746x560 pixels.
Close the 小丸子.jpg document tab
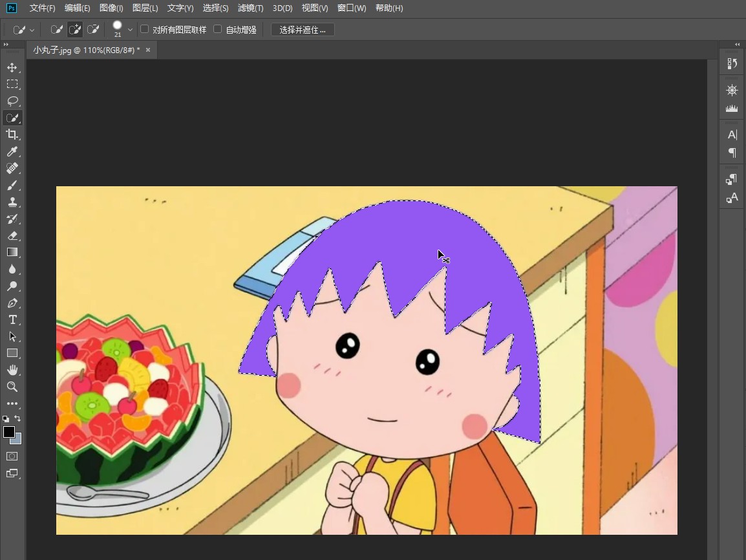click(148, 50)
